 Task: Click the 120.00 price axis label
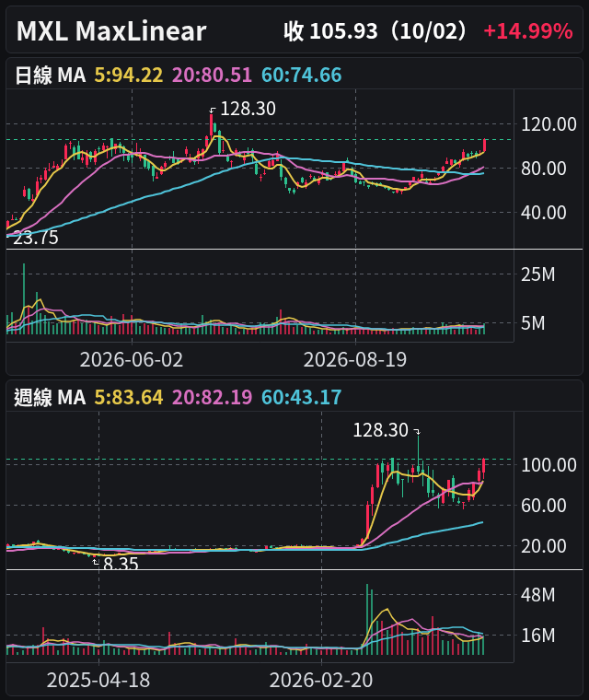(x=549, y=124)
